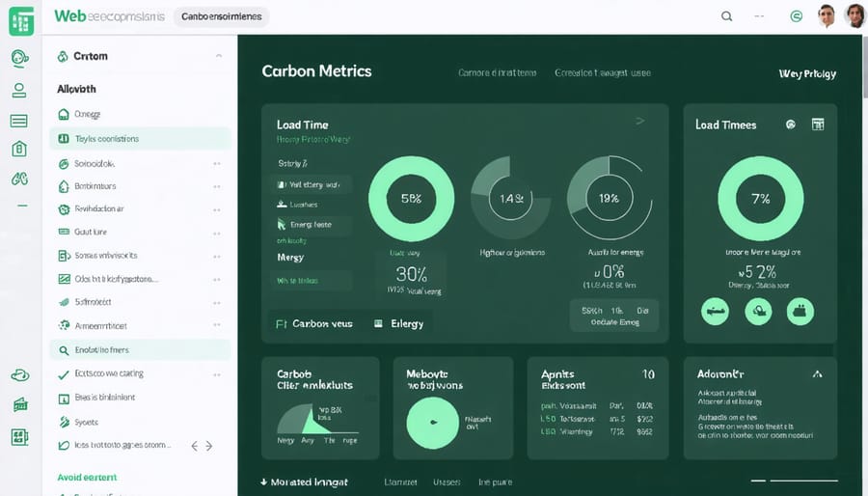868x496 pixels.
Task: Click the area chart in Carbob card
Action: coord(316,419)
